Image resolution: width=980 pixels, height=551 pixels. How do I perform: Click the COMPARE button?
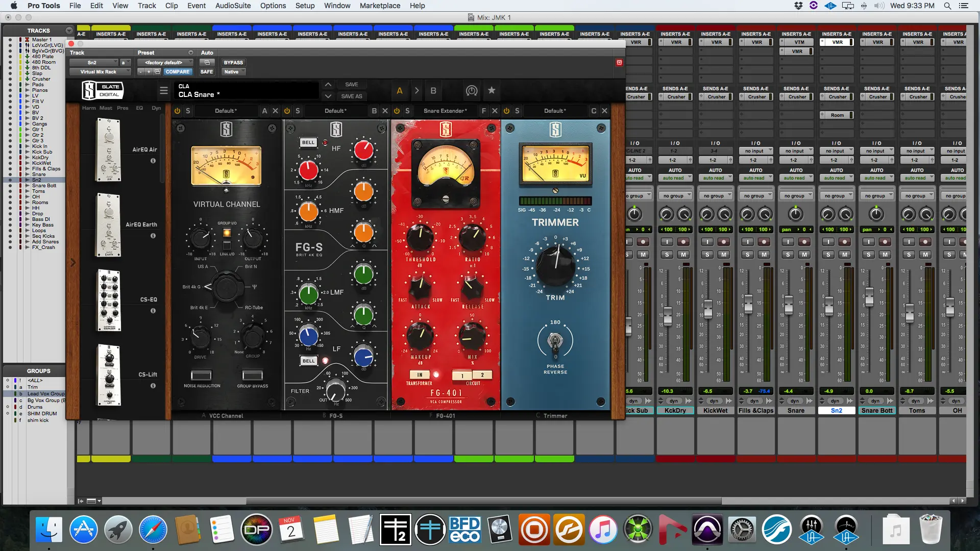click(x=177, y=72)
